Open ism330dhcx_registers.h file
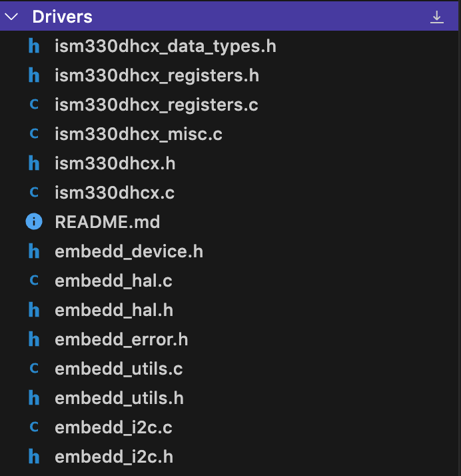The image size is (461, 476). pyautogui.click(x=157, y=75)
